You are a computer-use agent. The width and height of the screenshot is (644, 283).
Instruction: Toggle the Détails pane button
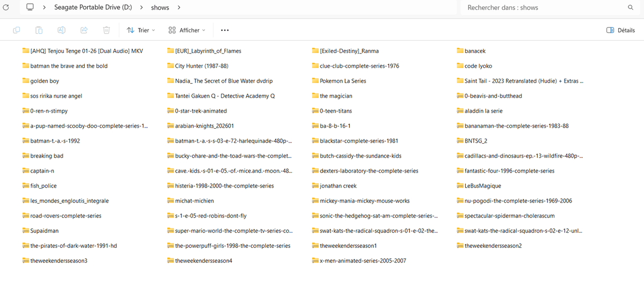620,31
